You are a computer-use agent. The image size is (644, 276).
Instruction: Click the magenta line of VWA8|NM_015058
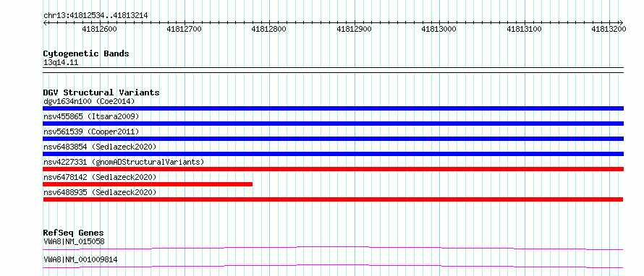333,248
